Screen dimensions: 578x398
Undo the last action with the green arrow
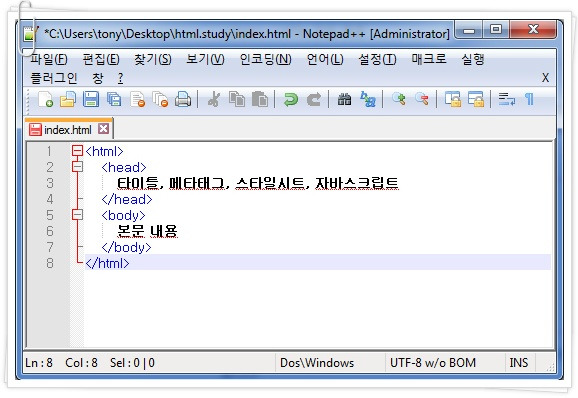(x=291, y=100)
